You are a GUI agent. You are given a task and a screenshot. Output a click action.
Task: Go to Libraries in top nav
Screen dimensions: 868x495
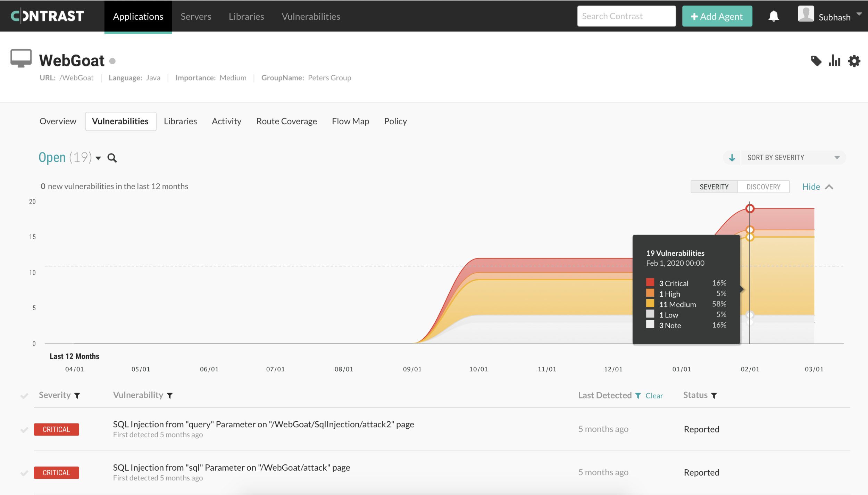[x=246, y=16]
